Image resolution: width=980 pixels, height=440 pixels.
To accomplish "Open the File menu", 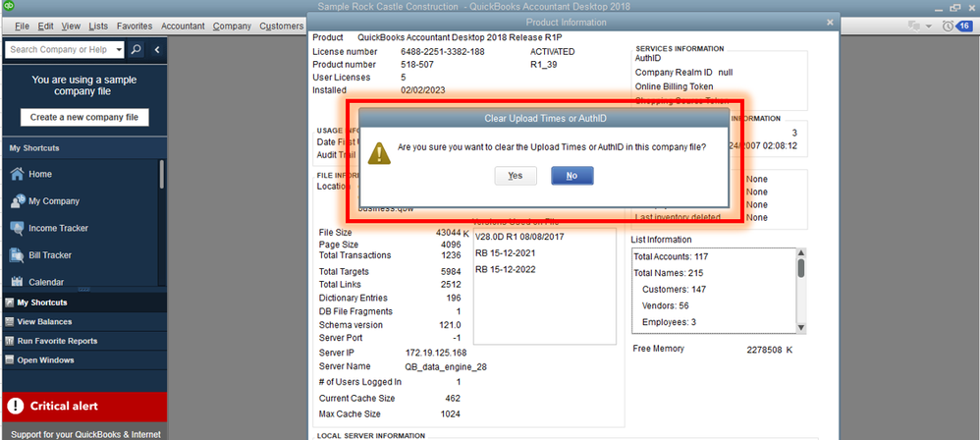I will (22, 27).
